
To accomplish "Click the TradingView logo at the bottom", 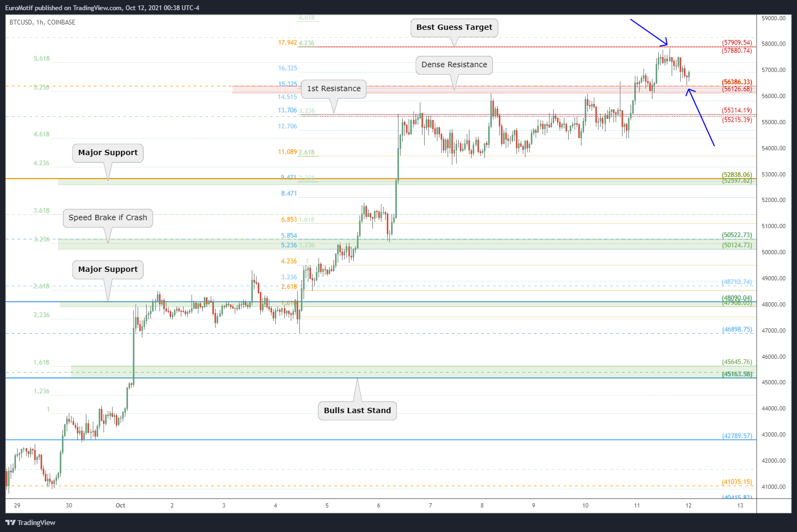I will [30, 522].
